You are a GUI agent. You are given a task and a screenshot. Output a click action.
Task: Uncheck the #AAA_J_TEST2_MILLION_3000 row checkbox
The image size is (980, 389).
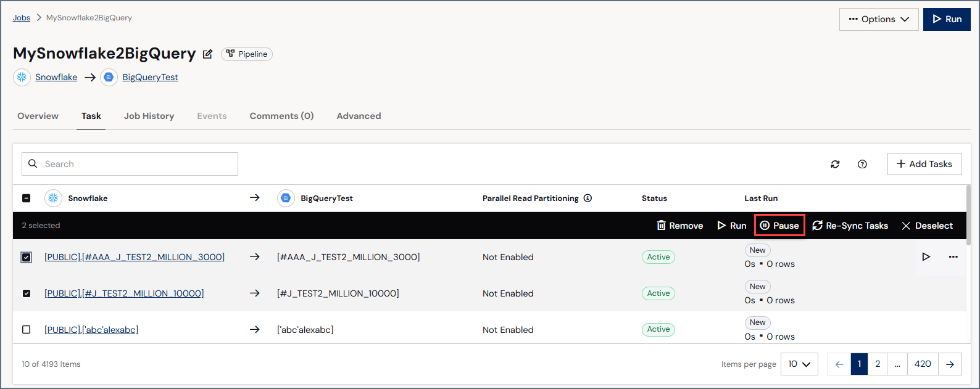(x=26, y=257)
